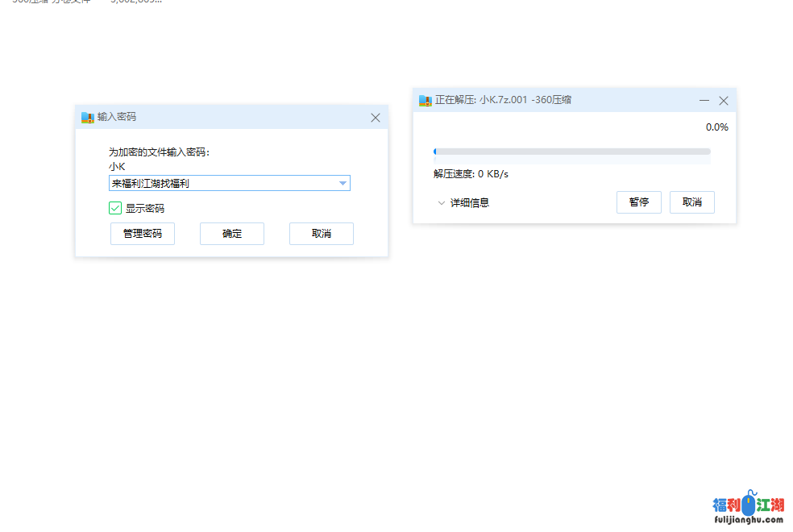
Task: Cancel extraction with 取消 in progress window
Action: point(691,202)
